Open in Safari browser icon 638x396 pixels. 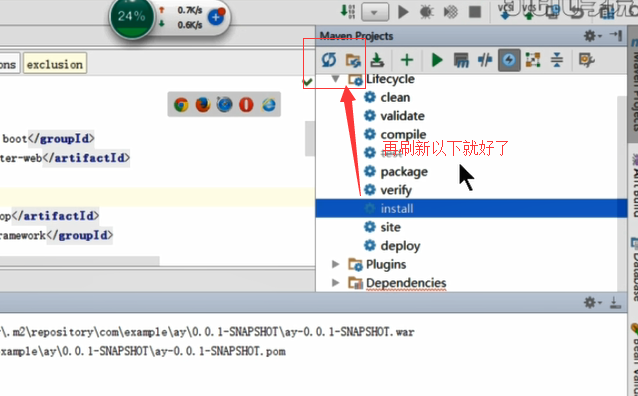click(225, 105)
